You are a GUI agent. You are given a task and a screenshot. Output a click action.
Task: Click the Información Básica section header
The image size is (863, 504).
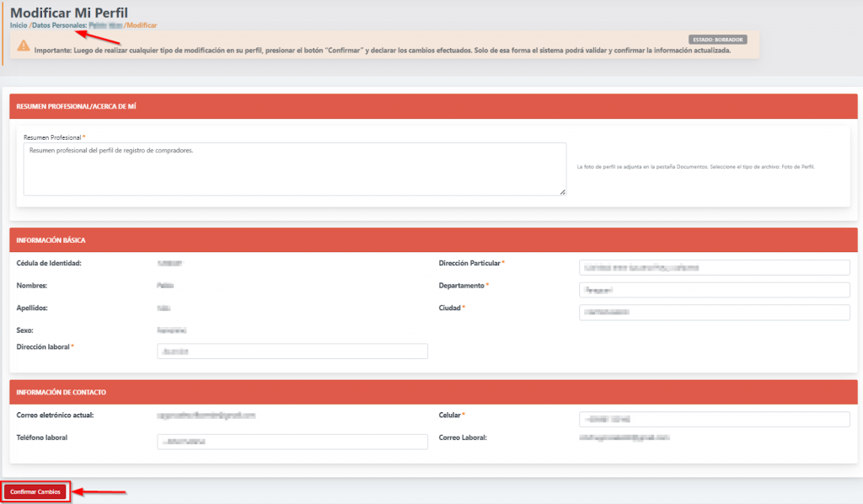pos(433,240)
